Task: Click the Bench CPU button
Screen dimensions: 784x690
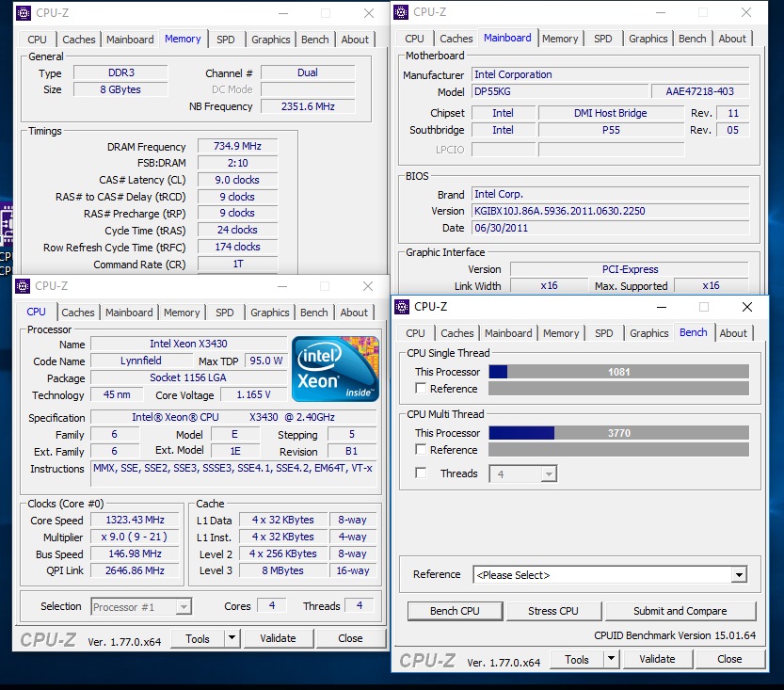Action: (455, 611)
